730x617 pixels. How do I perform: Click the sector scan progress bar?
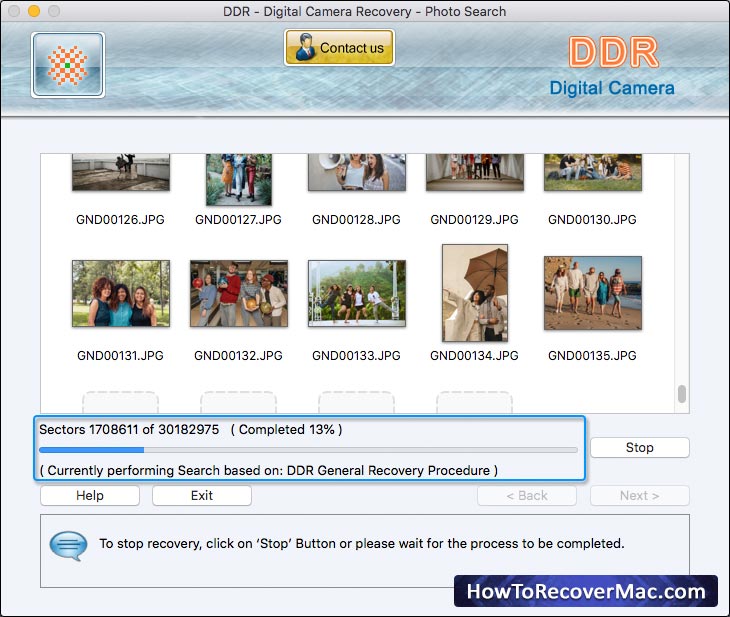click(x=308, y=450)
